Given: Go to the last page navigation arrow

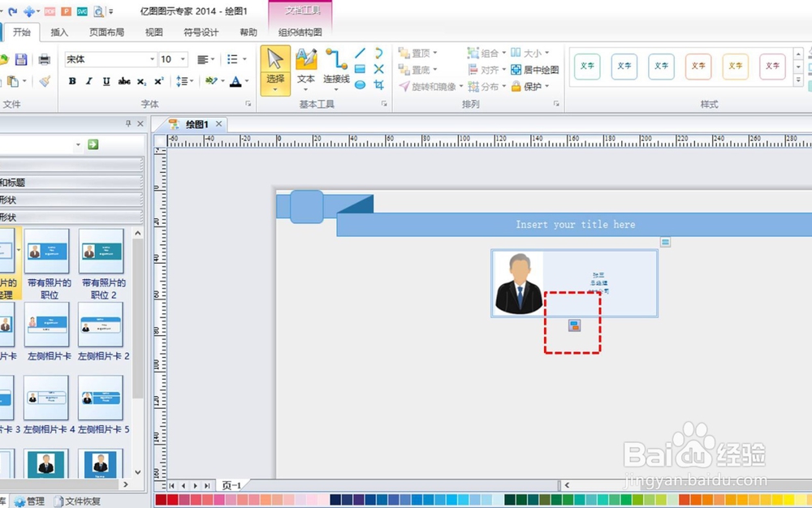Looking at the screenshot, I should 207,486.
